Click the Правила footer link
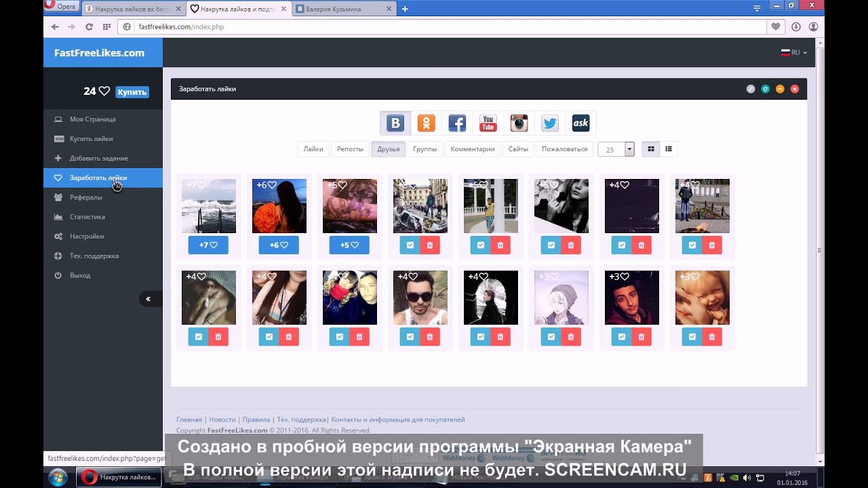The width and height of the screenshot is (868, 488). (256, 420)
